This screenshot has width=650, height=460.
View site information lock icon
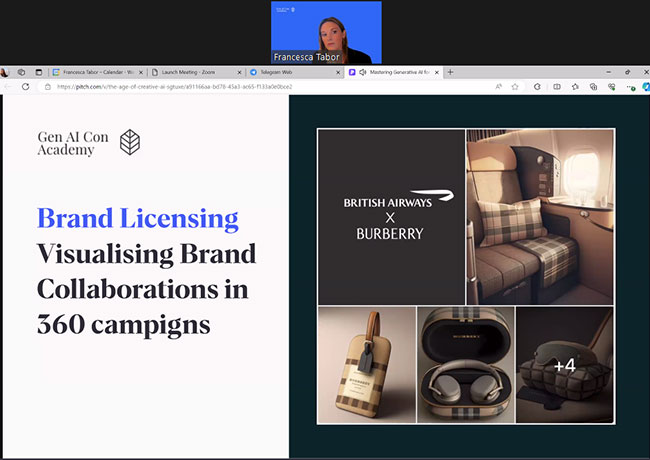48,87
